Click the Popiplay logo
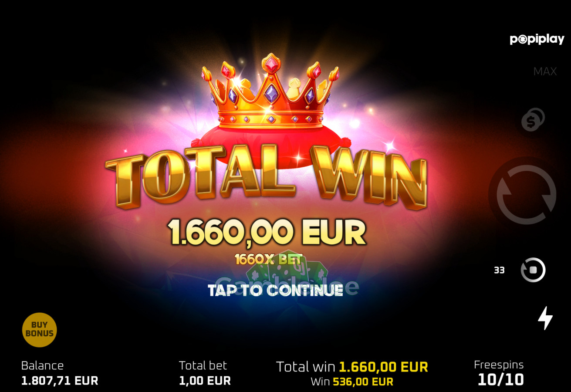 click(x=537, y=39)
